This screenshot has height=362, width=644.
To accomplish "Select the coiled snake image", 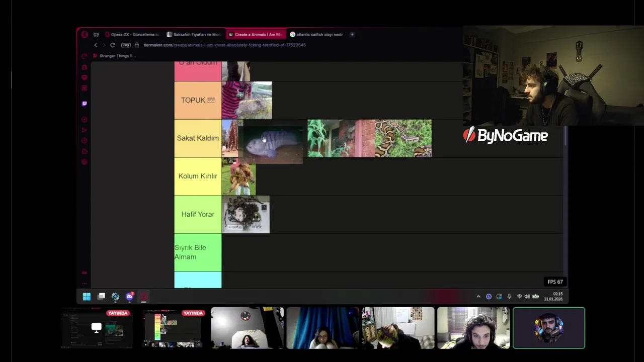I will [x=403, y=138].
